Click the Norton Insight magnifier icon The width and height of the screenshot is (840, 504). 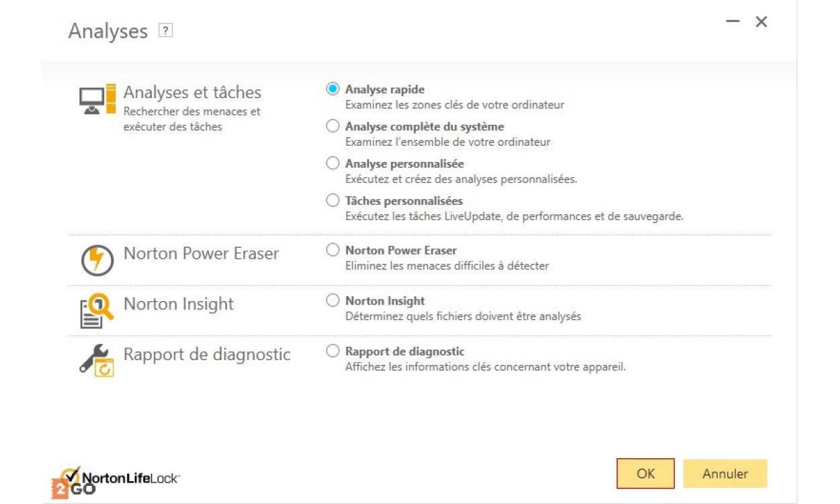pyautogui.click(x=97, y=311)
